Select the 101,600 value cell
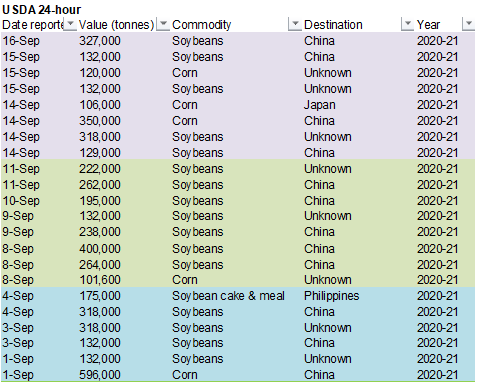The width and height of the screenshot is (477, 383). point(100,280)
